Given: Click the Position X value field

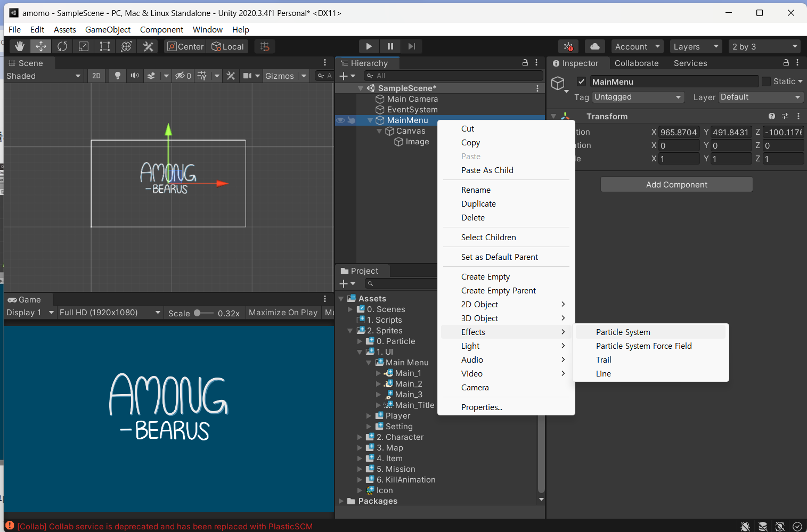Looking at the screenshot, I should pos(679,132).
